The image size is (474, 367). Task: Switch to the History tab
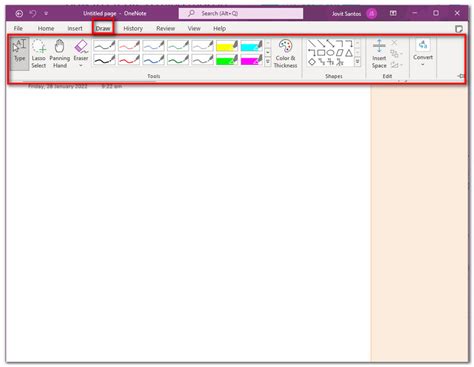pyautogui.click(x=133, y=29)
